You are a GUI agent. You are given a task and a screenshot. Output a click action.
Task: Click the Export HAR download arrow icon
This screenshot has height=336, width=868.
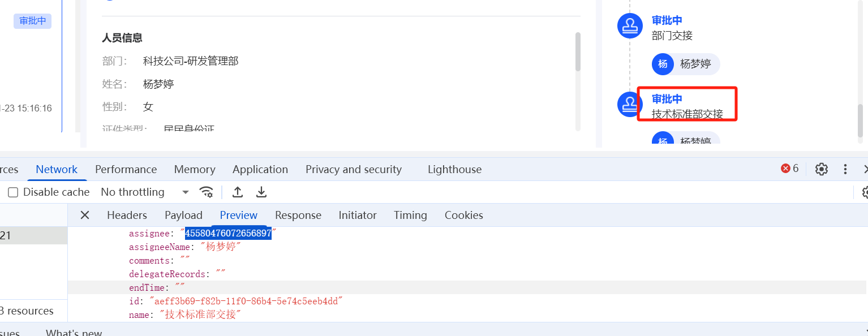(x=261, y=192)
